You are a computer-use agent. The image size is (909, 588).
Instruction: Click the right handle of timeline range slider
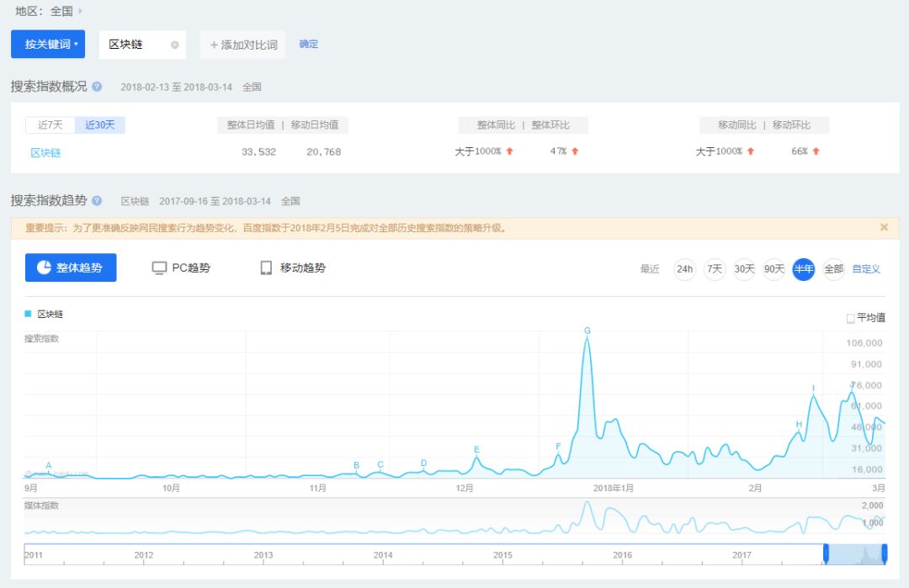point(885,554)
